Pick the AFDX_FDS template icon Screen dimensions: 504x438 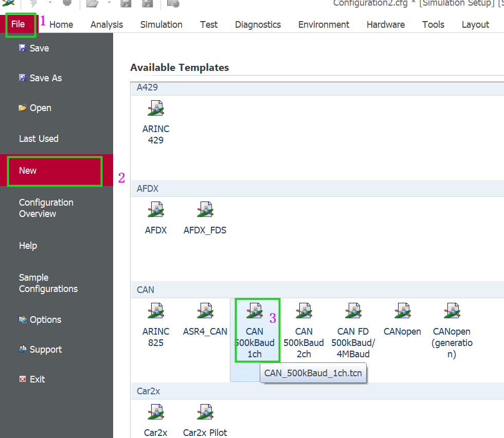205,210
